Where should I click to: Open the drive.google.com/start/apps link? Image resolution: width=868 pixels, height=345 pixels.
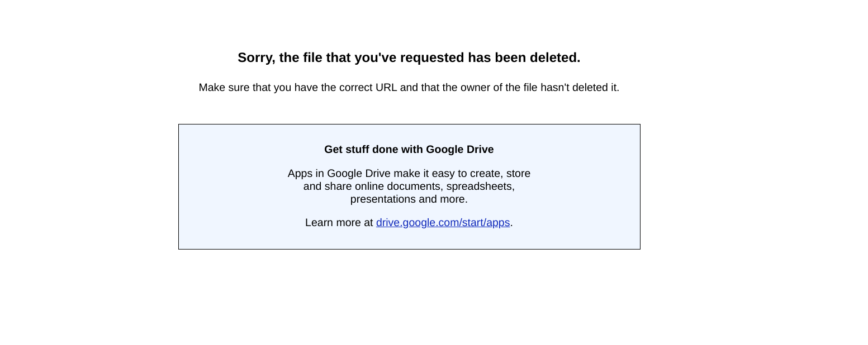click(x=443, y=223)
